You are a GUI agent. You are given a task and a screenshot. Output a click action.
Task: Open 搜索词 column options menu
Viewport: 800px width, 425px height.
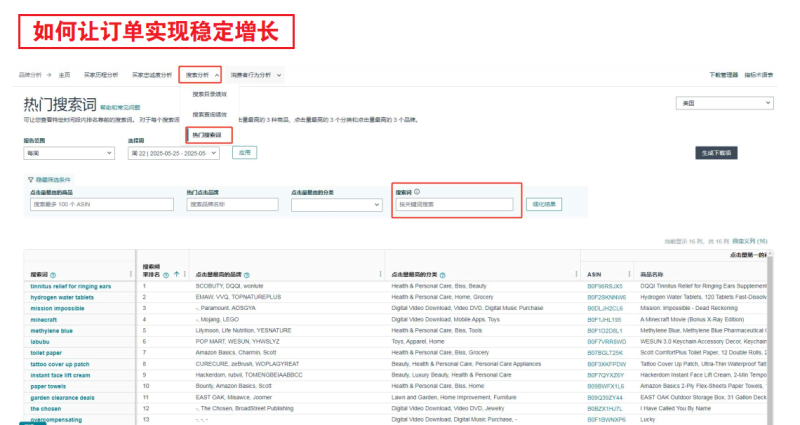[131, 274]
